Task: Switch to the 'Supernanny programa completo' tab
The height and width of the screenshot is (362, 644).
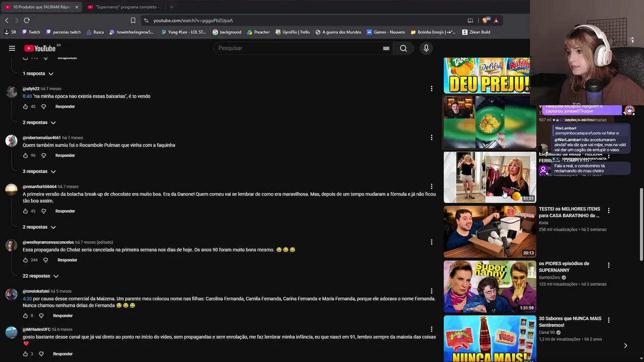Action: [x=126, y=7]
